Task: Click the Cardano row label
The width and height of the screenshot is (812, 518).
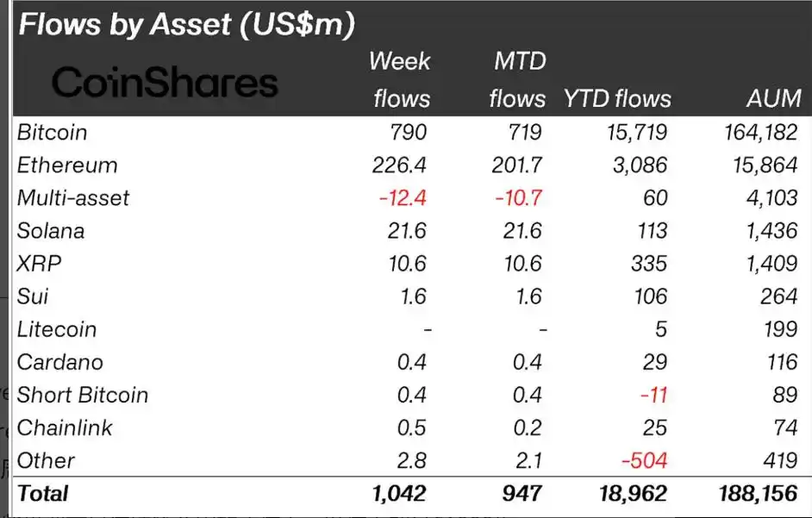Action: (60, 361)
